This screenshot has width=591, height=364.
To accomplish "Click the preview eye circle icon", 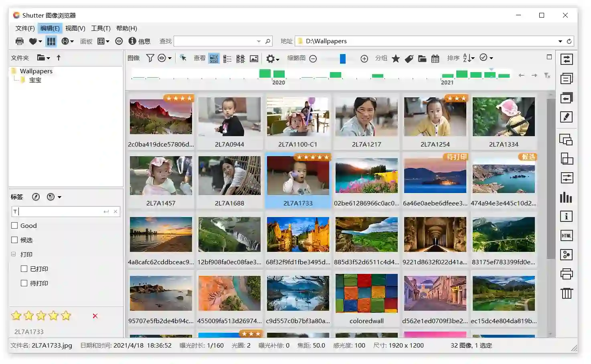I will (119, 41).
